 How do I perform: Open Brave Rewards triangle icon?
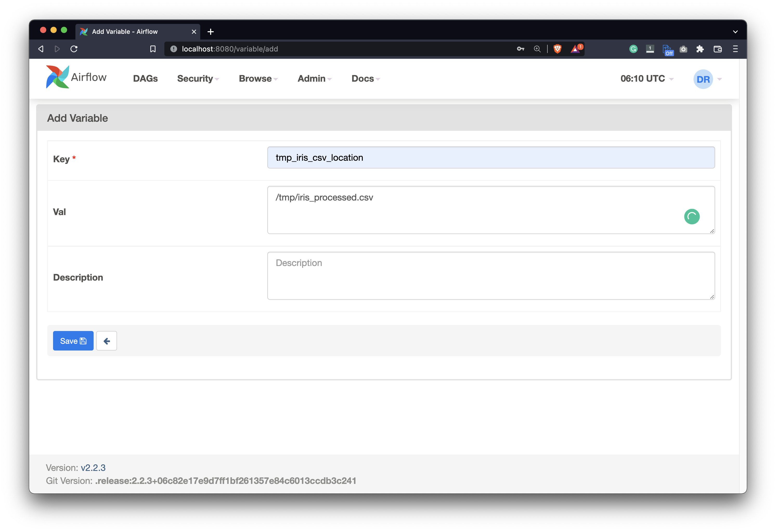tap(575, 49)
